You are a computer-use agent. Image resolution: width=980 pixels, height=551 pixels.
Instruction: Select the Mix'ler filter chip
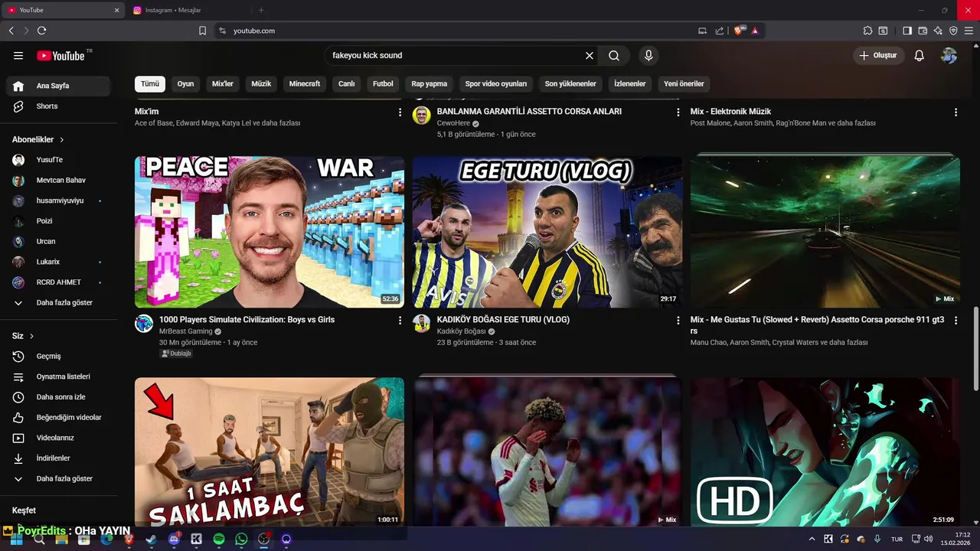(x=223, y=84)
